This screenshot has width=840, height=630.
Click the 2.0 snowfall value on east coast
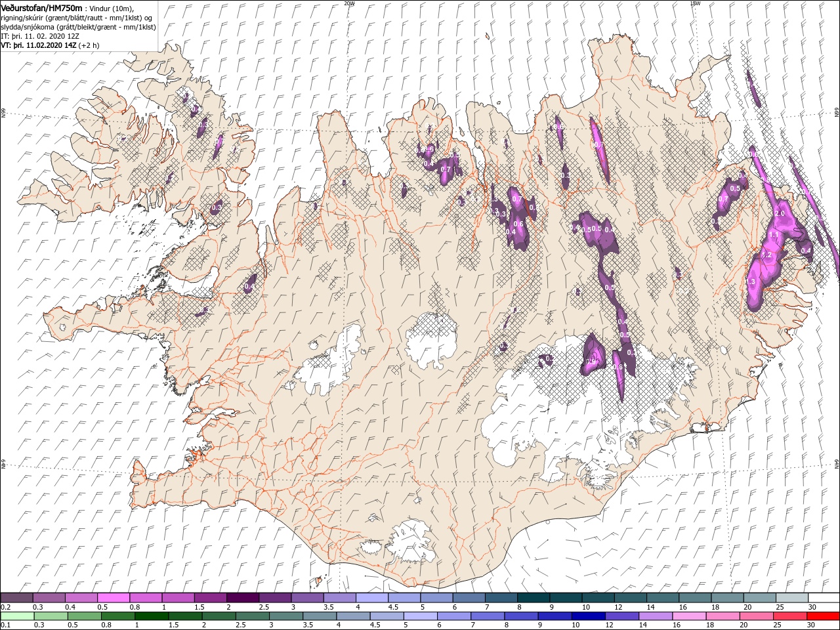pyautogui.click(x=780, y=214)
